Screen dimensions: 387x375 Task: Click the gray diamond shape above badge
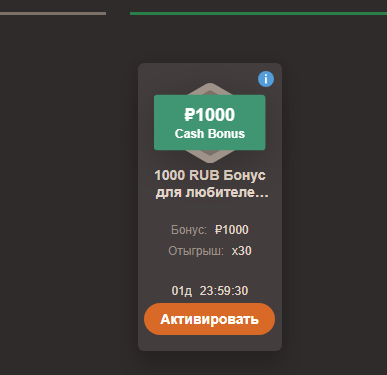tap(210, 89)
